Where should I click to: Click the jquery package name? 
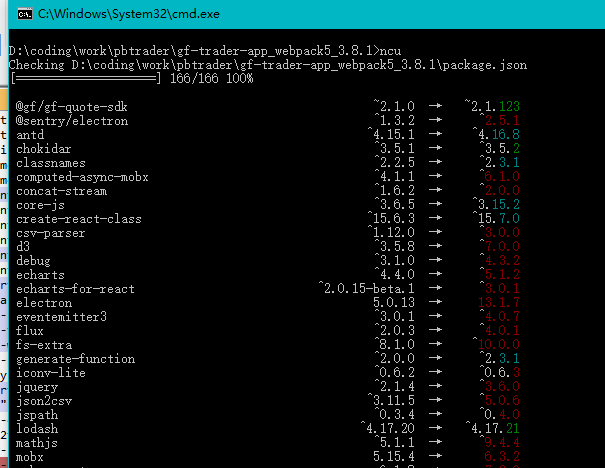point(37,387)
